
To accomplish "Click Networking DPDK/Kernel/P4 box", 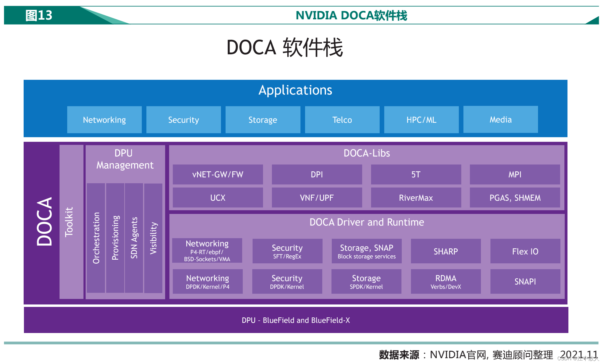I will pos(207,281).
